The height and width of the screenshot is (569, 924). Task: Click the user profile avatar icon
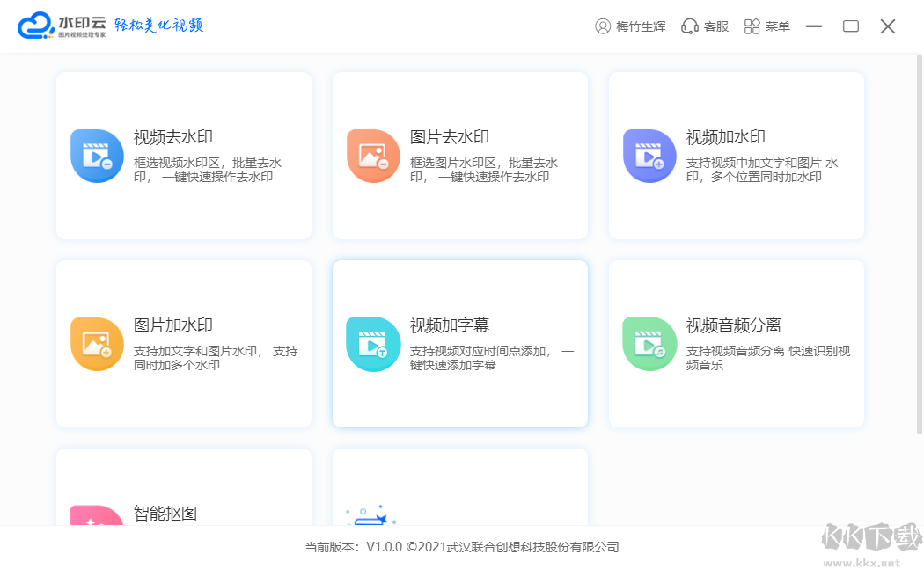coord(601,26)
